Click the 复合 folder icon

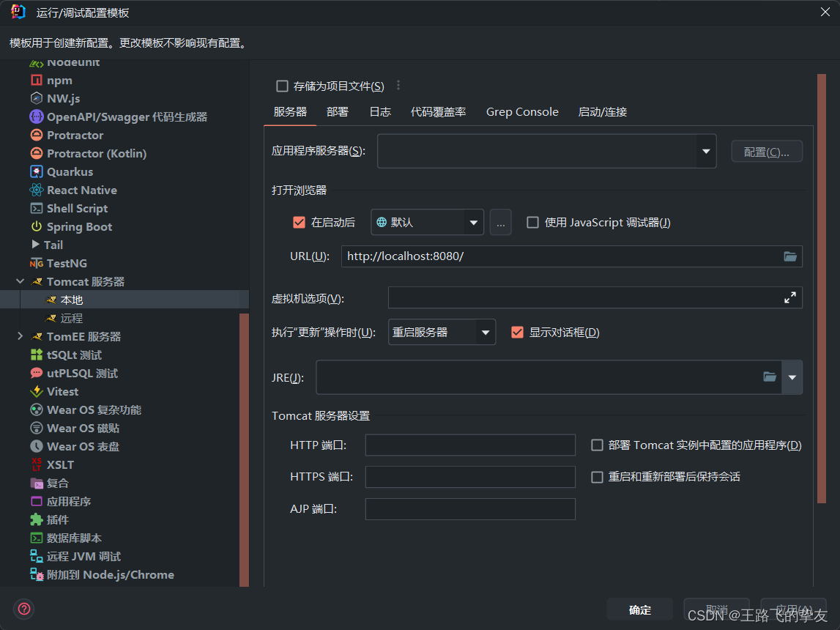tap(37, 483)
